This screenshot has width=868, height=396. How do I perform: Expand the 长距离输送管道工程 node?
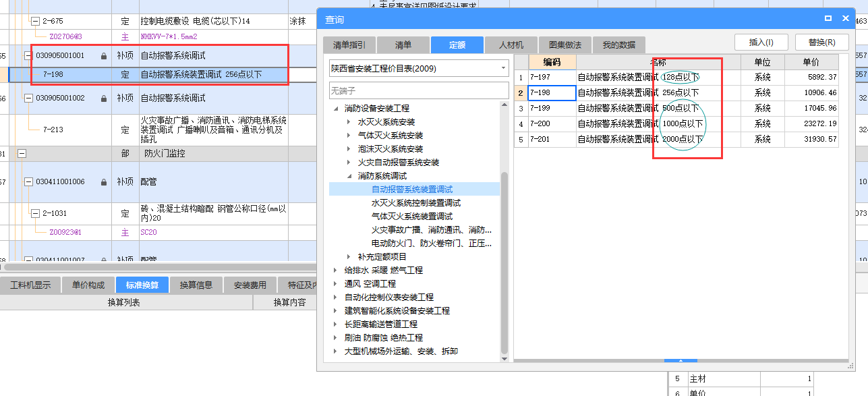point(336,324)
